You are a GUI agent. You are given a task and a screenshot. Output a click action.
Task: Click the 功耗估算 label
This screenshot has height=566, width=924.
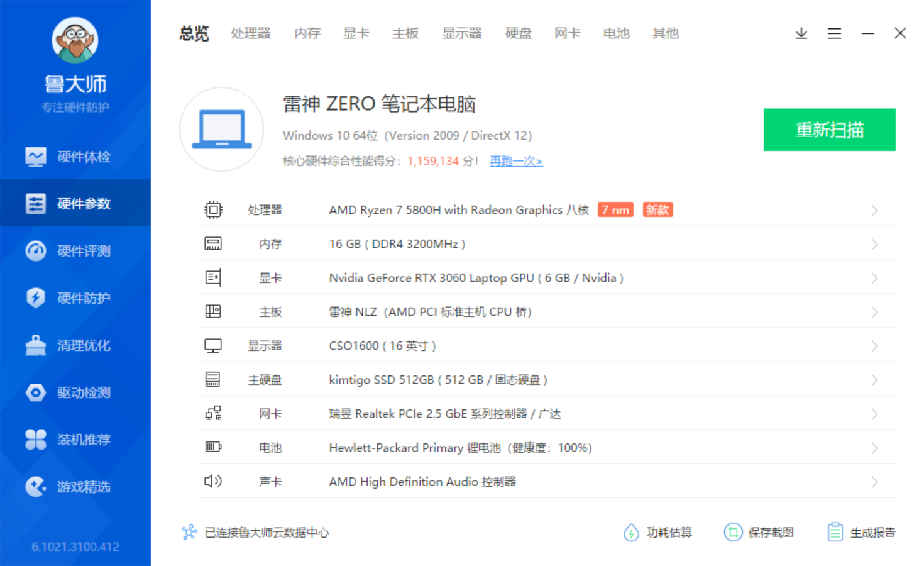tap(669, 533)
